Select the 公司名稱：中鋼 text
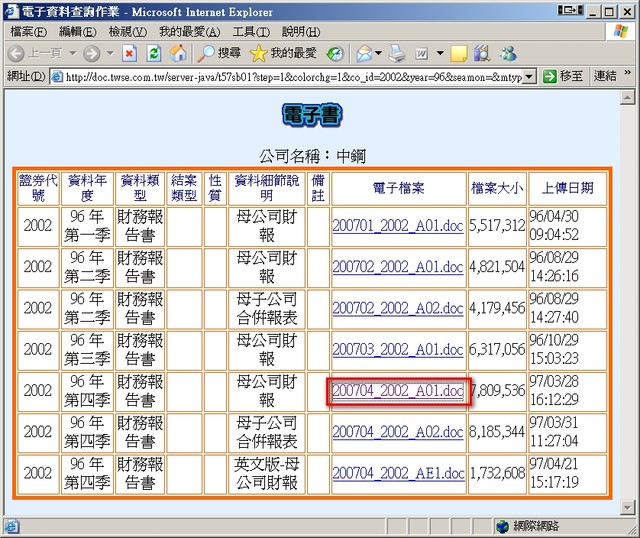This screenshot has width=640, height=538. tap(313, 156)
